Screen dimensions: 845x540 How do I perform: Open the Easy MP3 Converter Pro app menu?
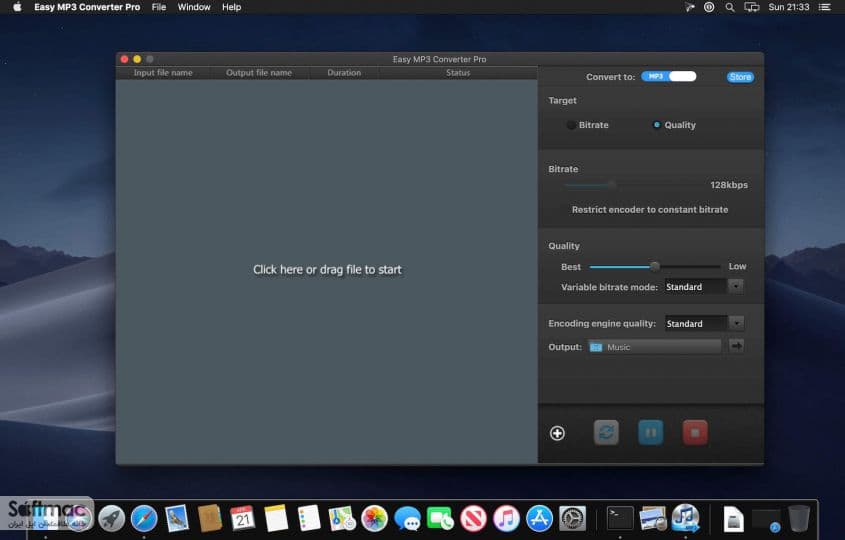click(x=87, y=7)
